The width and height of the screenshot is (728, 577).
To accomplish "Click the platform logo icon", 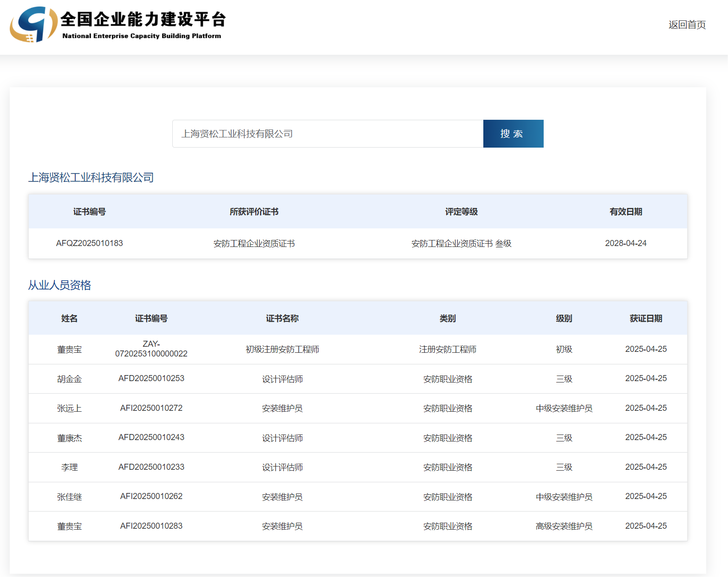I will pos(33,24).
